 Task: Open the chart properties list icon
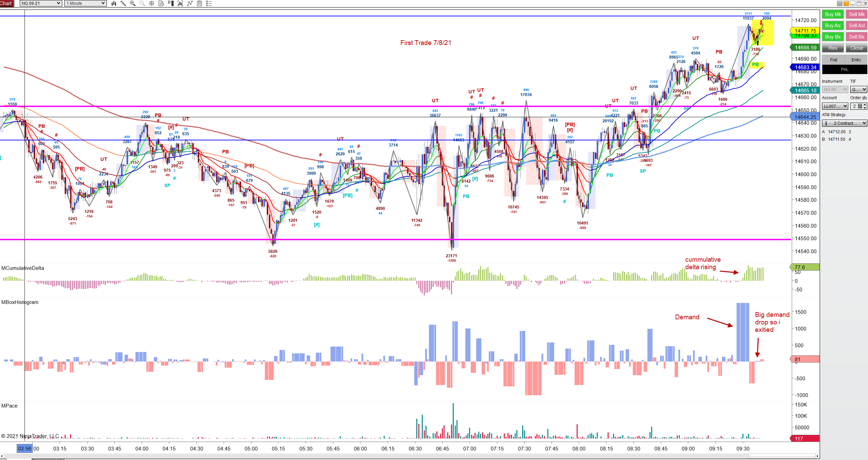pos(209,3)
